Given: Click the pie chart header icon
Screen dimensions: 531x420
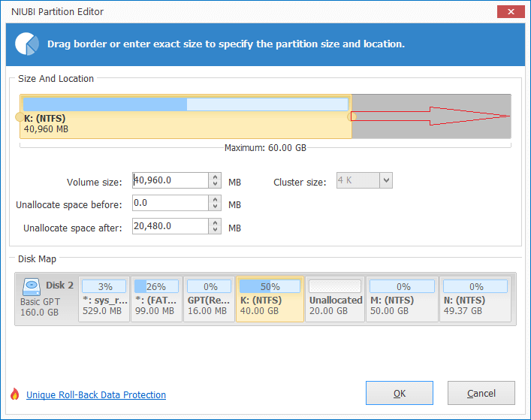Looking at the screenshot, I should pos(27,44).
